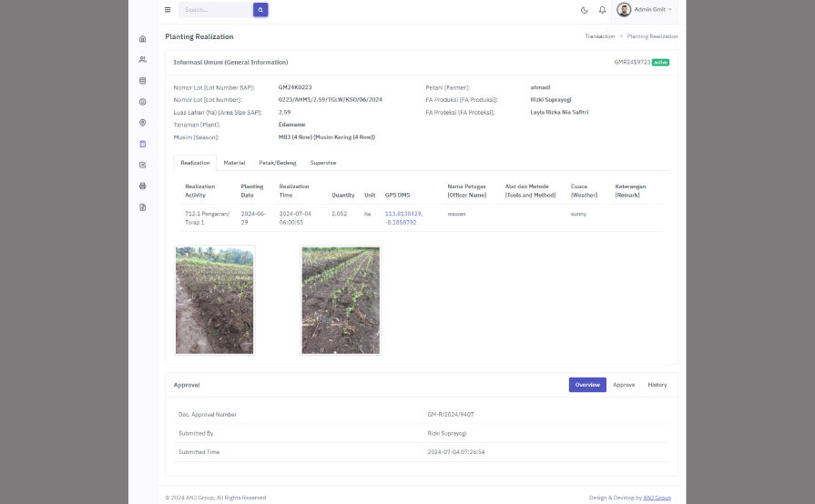Open the map pin location sidebar icon
The width and height of the screenshot is (815, 504).
pos(143,123)
